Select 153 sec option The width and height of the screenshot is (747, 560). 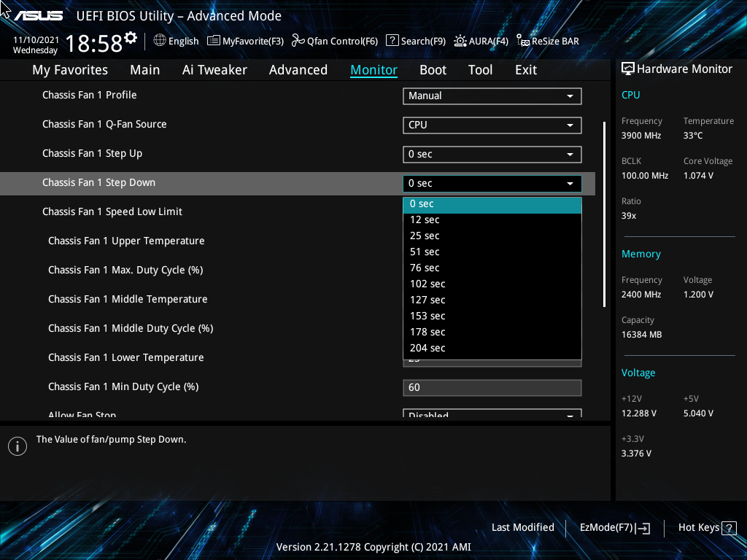click(x=492, y=316)
